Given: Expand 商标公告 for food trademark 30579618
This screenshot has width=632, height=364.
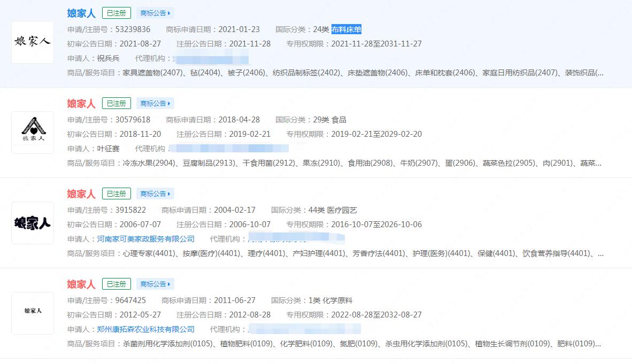Looking at the screenshot, I should point(155,103).
